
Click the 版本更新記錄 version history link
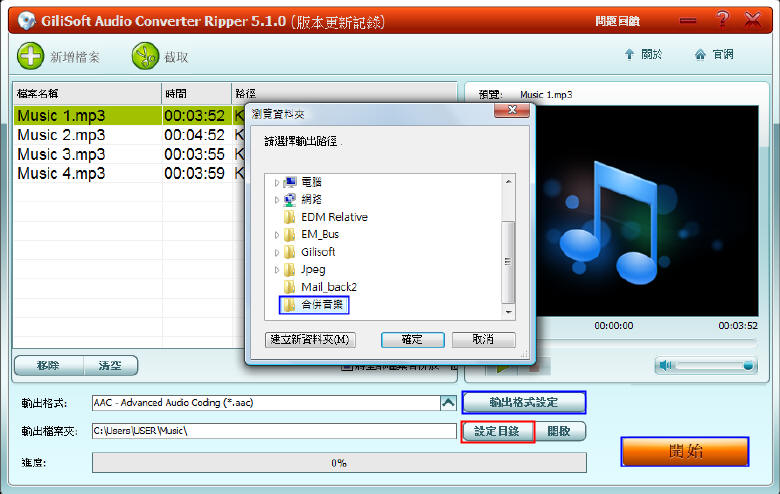point(336,21)
